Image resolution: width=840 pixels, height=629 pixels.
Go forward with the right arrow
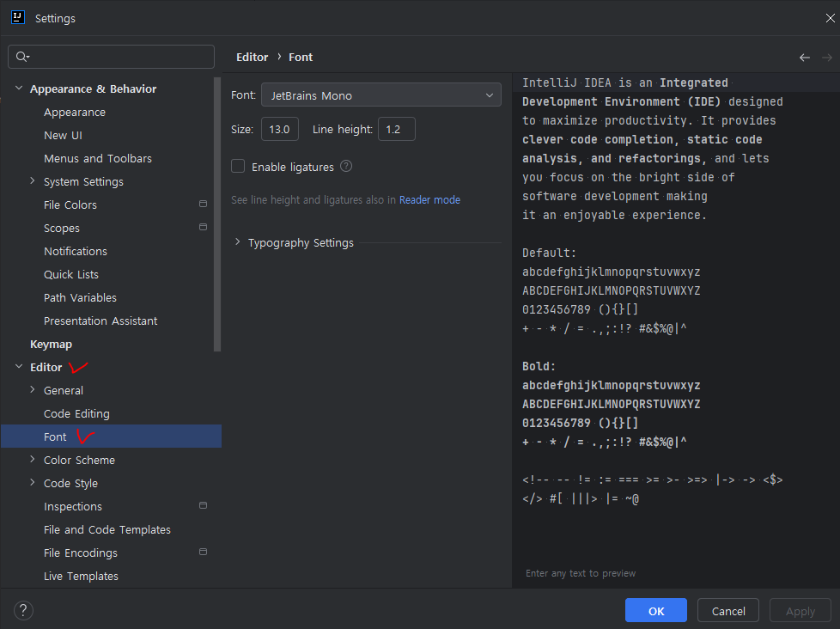[827, 58]
